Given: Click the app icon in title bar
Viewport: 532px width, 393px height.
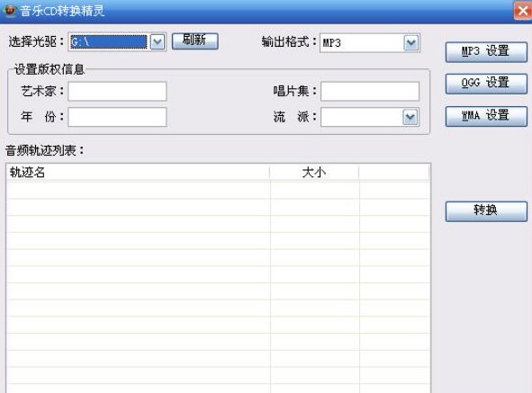Looking at the screenshot, I should tap(10, 11).
